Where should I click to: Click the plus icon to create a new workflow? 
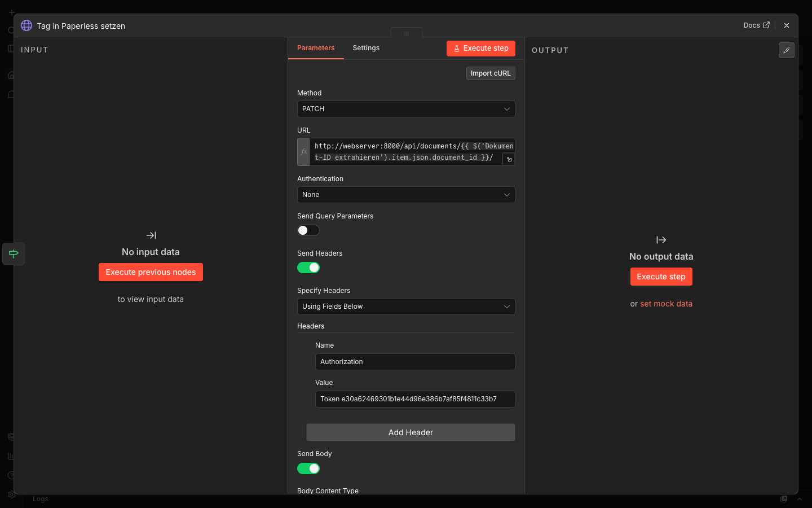(11, 12)
